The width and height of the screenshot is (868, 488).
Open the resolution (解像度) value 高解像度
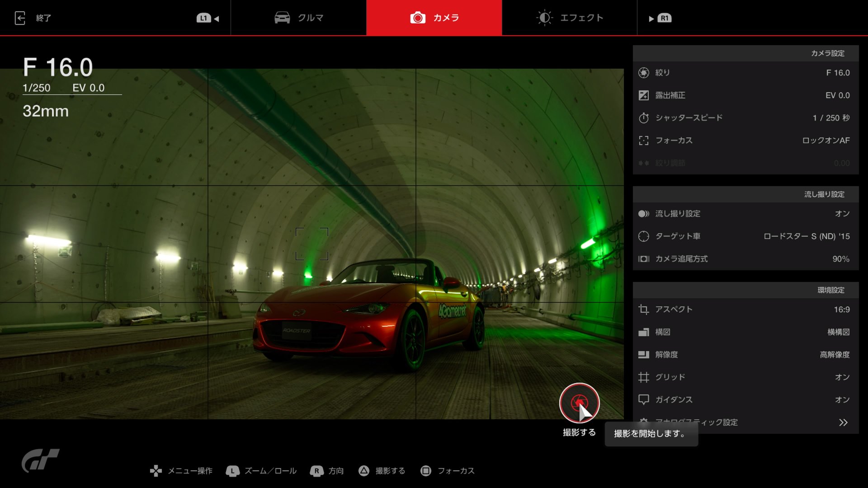[835, 355]
